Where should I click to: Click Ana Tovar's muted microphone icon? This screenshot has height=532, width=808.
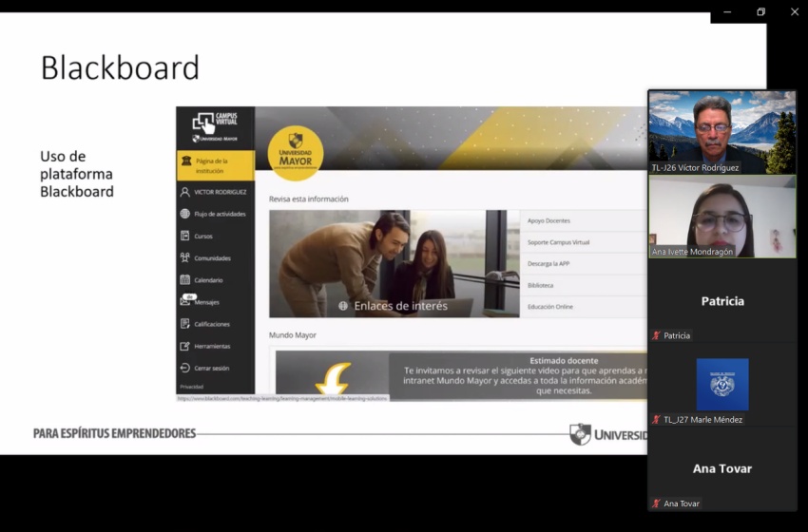[656, 503]
